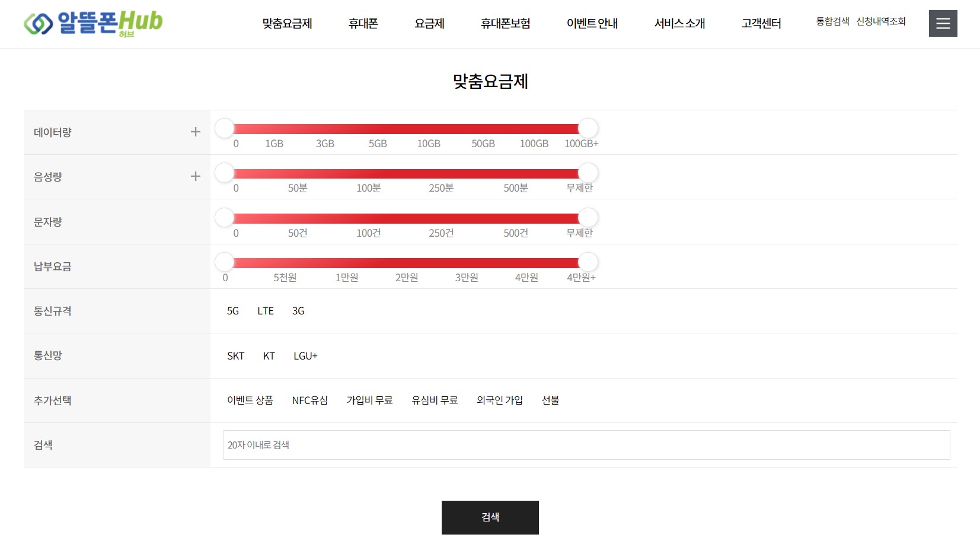This screenshot has height=547, width=980.
Task: Go to 고객센터 from the navigation
Action: click(x=761, y=23)
